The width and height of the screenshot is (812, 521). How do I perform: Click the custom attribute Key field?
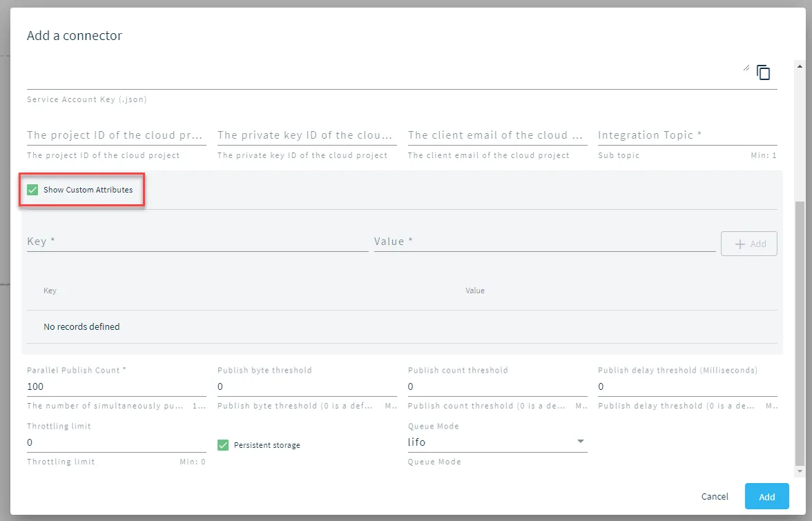(x=197, y=242)
